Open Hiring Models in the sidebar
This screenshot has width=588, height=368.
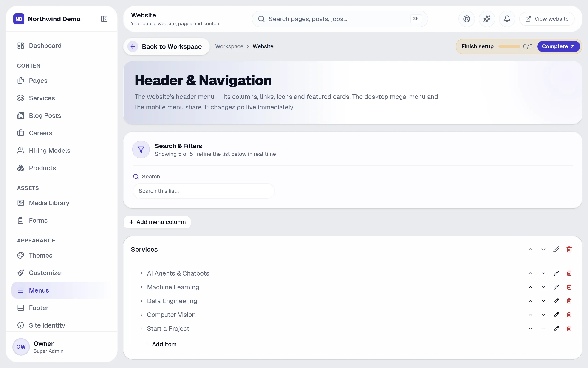62,151
